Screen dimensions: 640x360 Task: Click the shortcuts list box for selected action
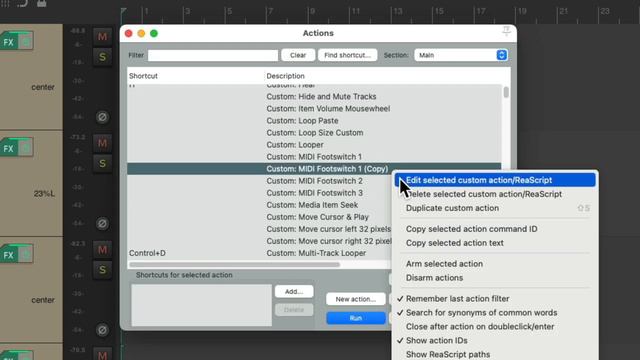pyautogui.click(x=201, y=305)
